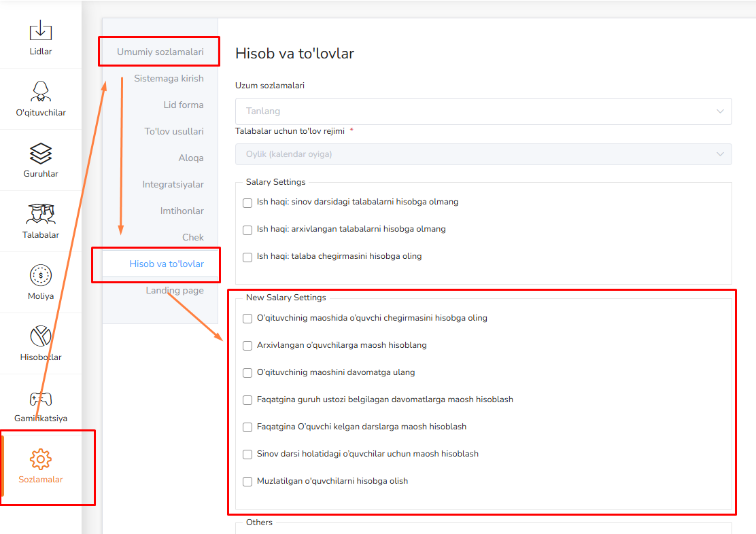The image size is (756, 534).
Task: Check 'Muzlatilgan o'quvchilarni hisobga olish' option
Action: pos(247,482)
